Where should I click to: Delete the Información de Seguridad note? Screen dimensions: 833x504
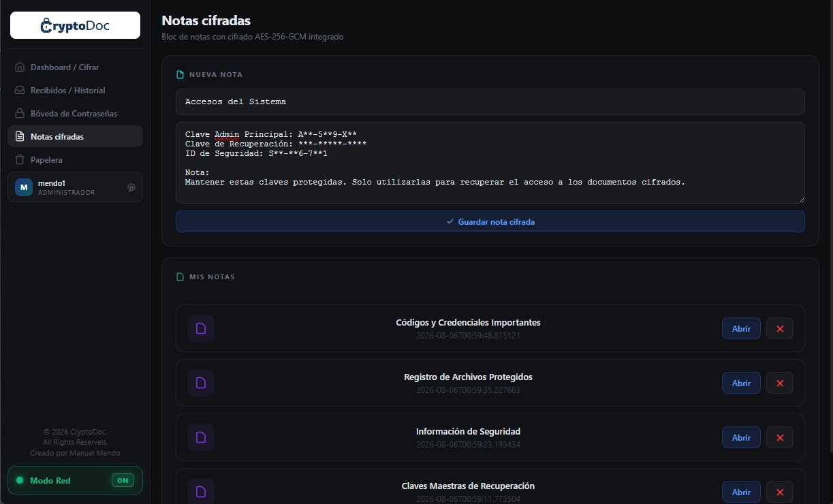[x=780, y=437]
